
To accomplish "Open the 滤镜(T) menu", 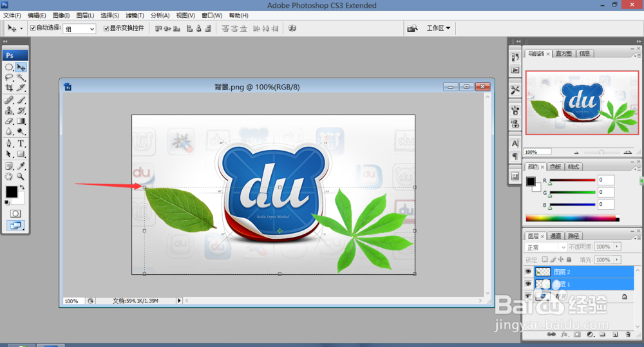I will [135, 15].
